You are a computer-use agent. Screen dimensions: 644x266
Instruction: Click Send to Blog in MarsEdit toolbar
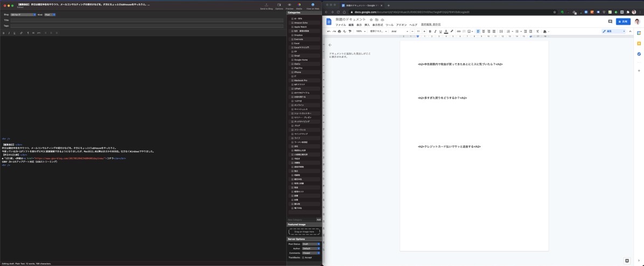[266, 6]
